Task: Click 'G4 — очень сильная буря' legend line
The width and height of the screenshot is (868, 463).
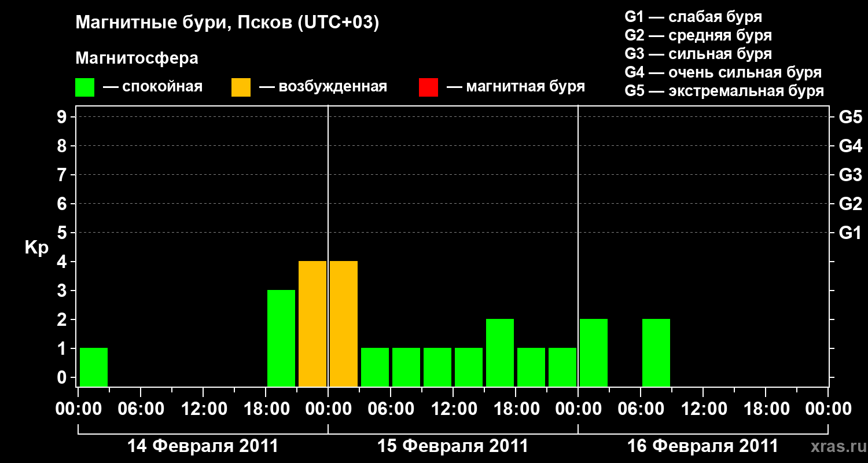Action: coord(723,72)
